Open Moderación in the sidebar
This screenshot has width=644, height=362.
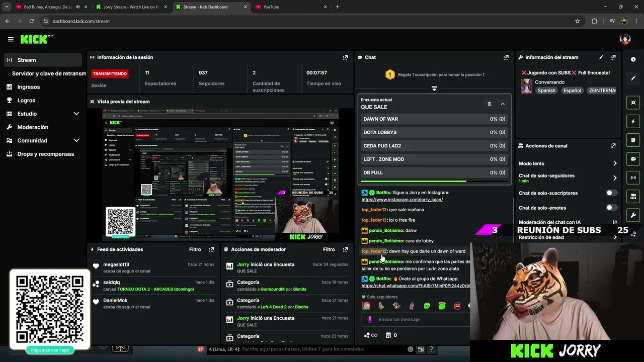coord(43,127)
